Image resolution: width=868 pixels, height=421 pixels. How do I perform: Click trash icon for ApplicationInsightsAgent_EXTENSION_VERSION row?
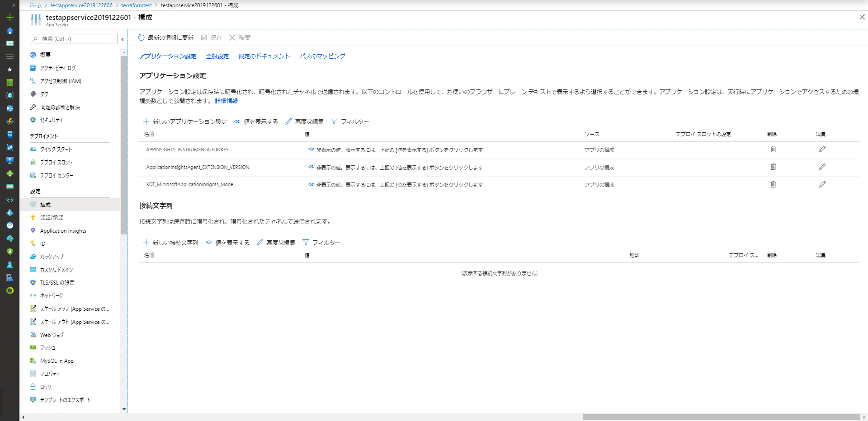[x=773, y=167]
